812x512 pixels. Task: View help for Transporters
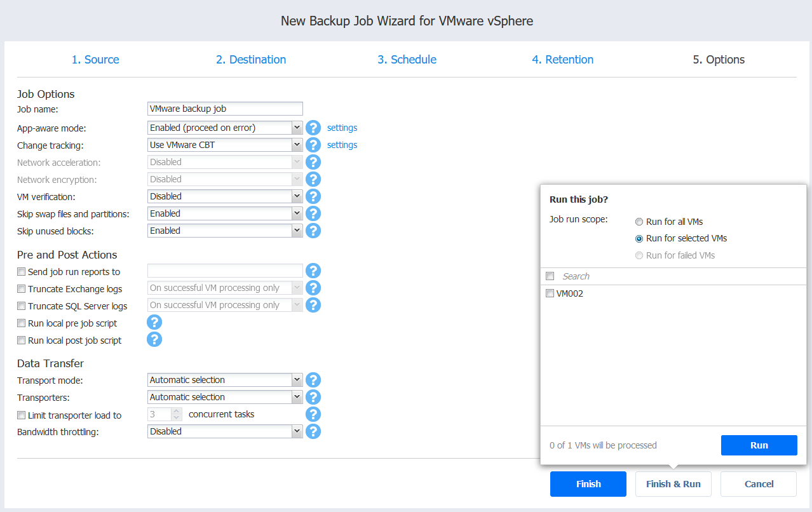(313, 397)
